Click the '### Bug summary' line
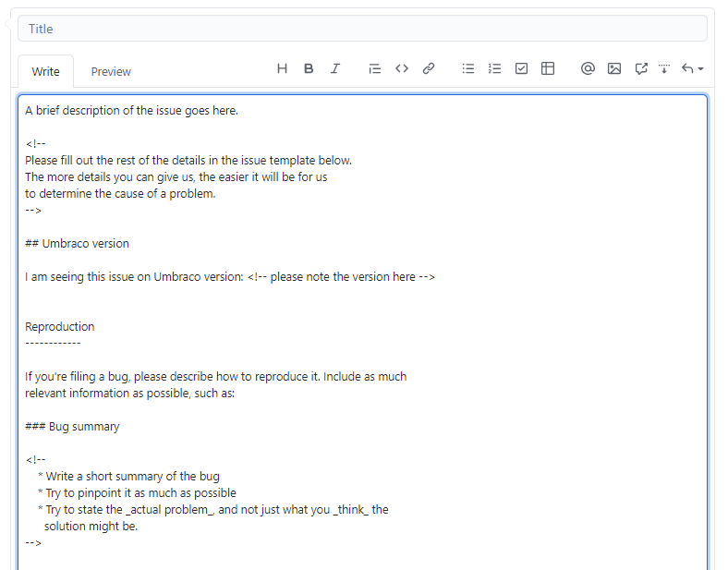728x570 pixels. coord(72,427)
